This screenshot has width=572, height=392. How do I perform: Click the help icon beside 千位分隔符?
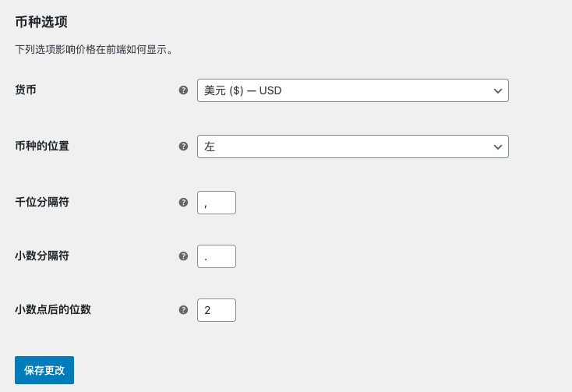[x=183, y=202]
